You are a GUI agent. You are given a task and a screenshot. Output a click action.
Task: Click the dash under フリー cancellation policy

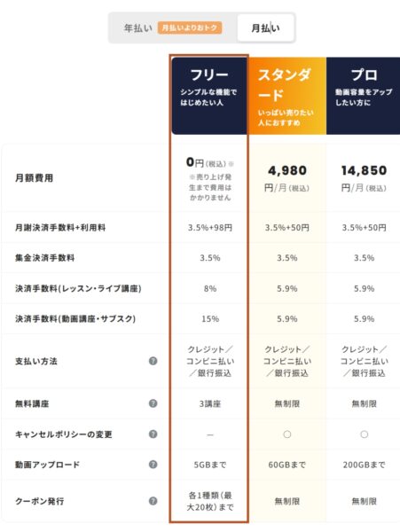(x=210, y=434)
